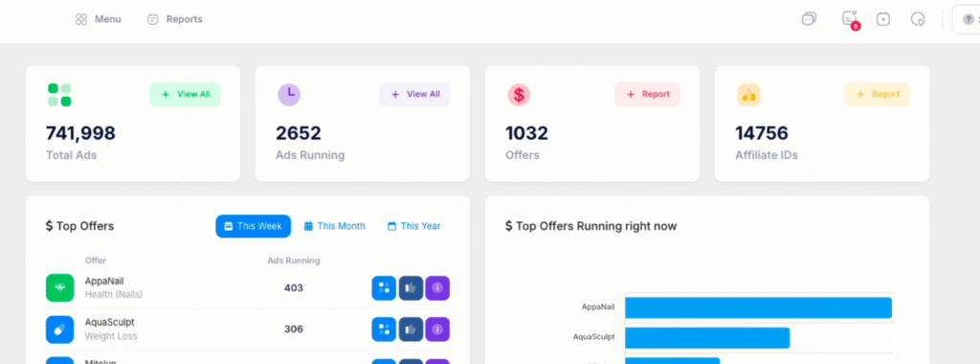Open the chat messages icon in header

pos(809,19)
